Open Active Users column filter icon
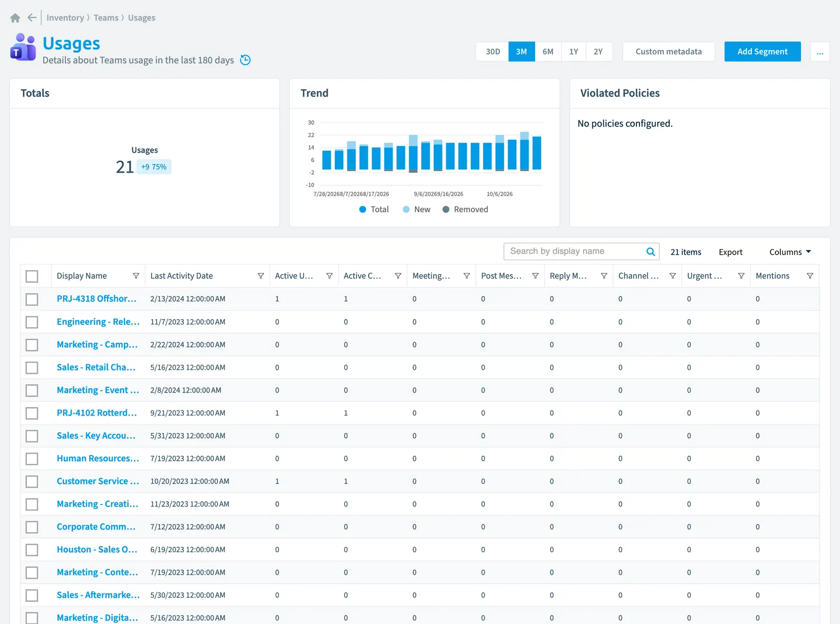 click(329, 276)
